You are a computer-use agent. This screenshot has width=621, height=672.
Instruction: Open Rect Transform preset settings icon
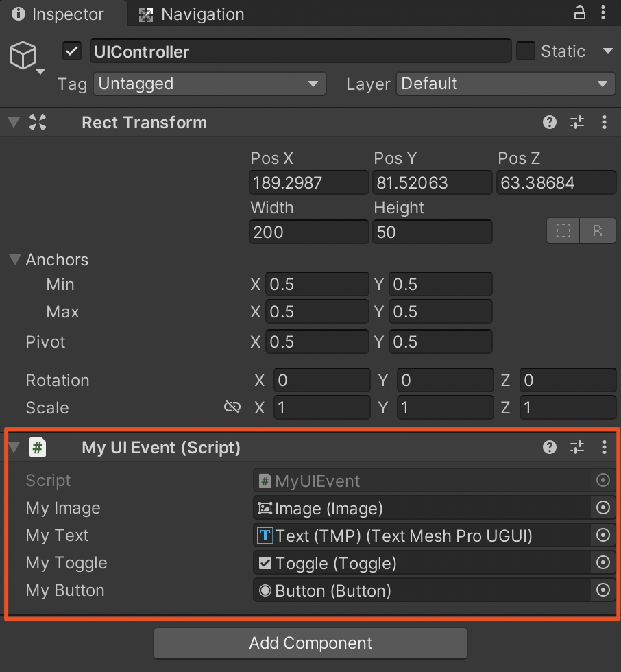pos(577,123)
